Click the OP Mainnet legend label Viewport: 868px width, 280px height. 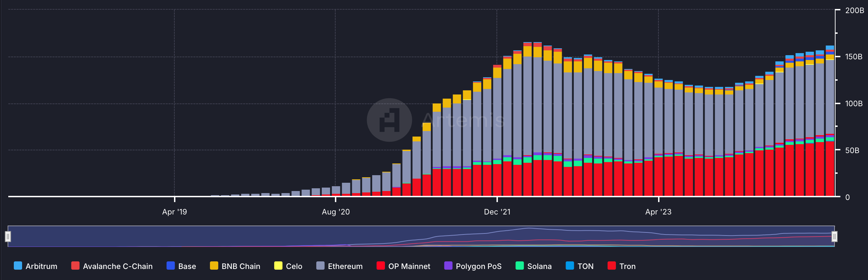409,266
